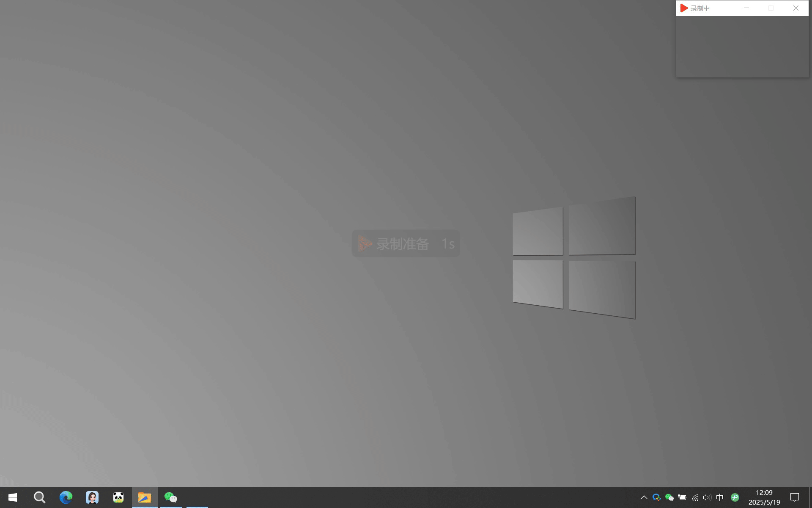Image resolution: width=812 pixels, height=508 pixels.
Task: Close the 录制中 recording window
Action: click(796, 8)
